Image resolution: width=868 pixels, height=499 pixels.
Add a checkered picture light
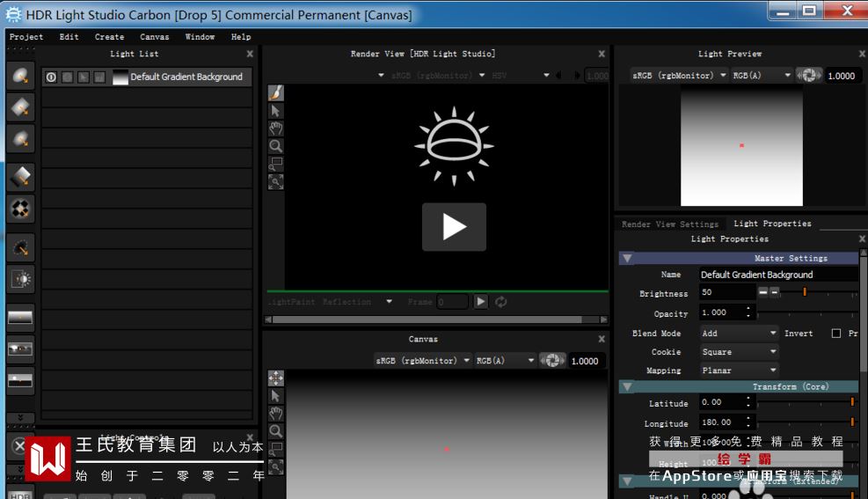tap(20, 209)
